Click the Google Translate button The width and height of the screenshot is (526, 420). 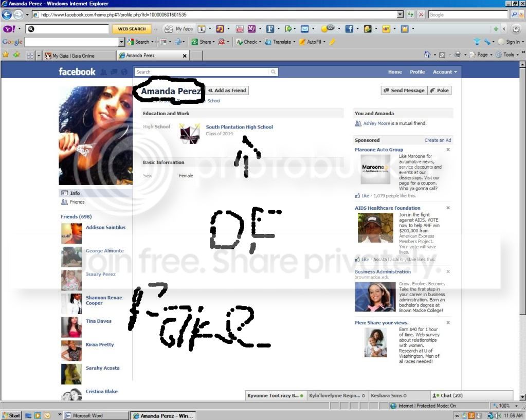pos(279,42)
